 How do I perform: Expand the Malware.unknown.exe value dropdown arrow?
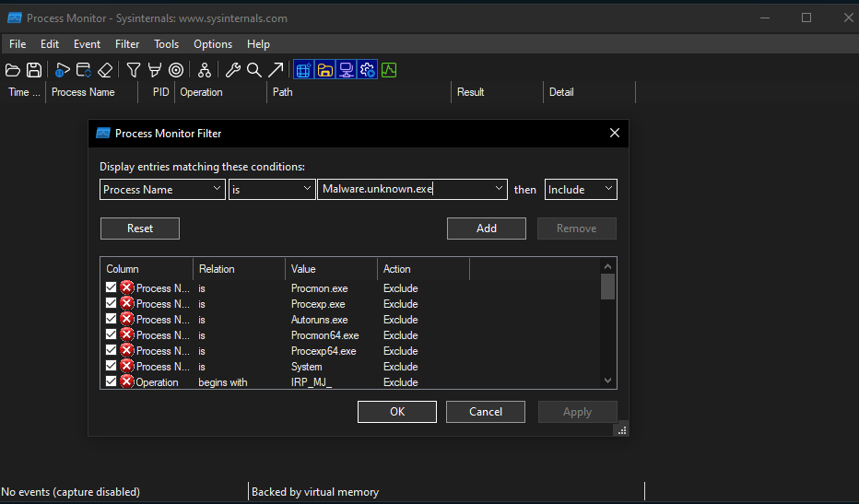(x=499, y=189)
